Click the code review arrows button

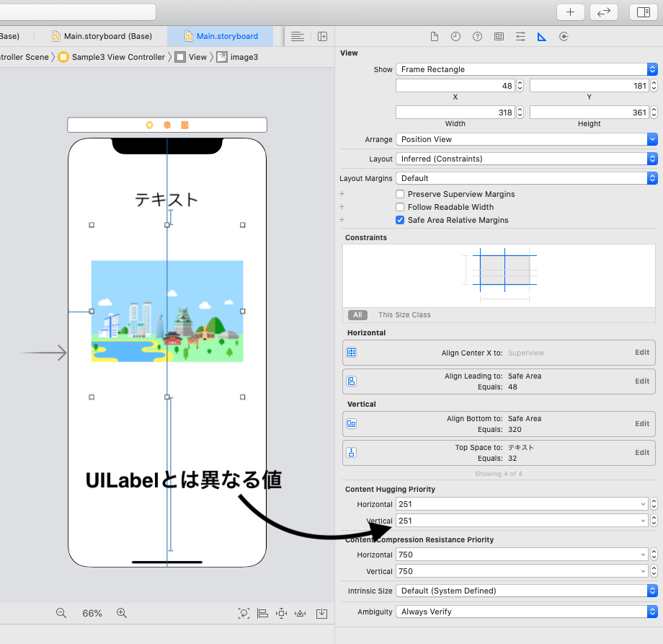pyautogui.click(x=604, y=12)
